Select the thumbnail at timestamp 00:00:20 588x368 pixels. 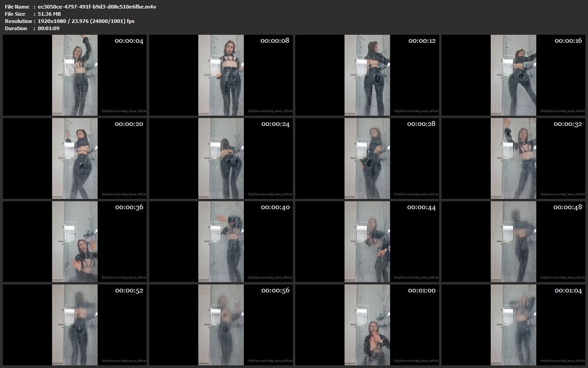click(x=75, y=158)
